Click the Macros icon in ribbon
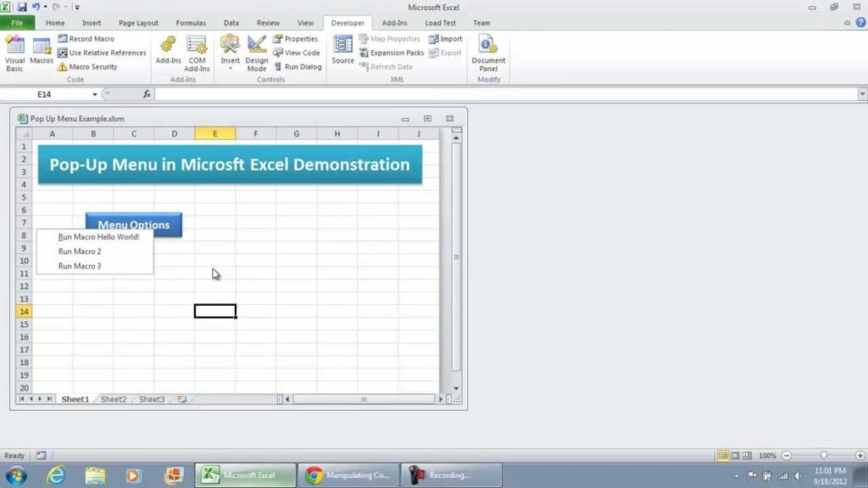The width and height of the screenshot is (868, 488). click(x=42, y=53)
